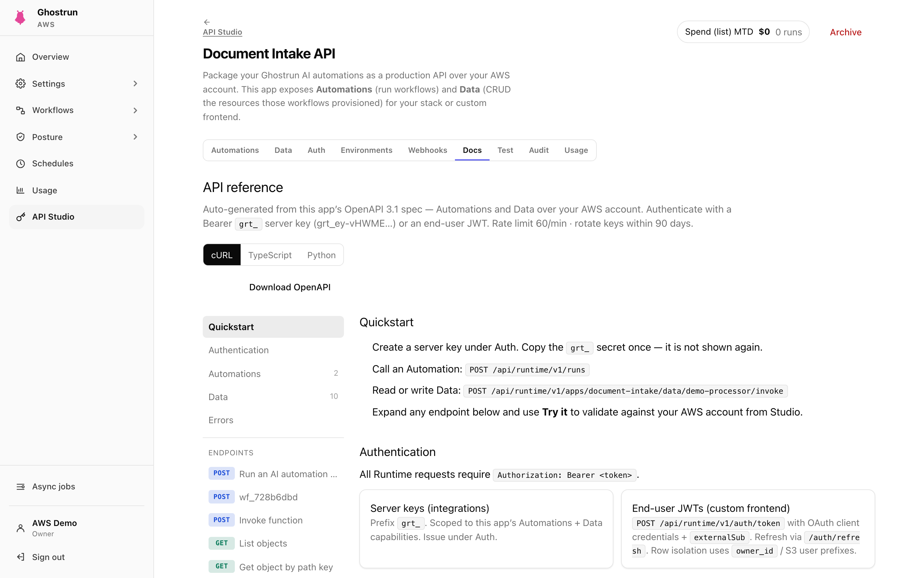Open GET Get object by path key endpoint

(x=273, y=566)
